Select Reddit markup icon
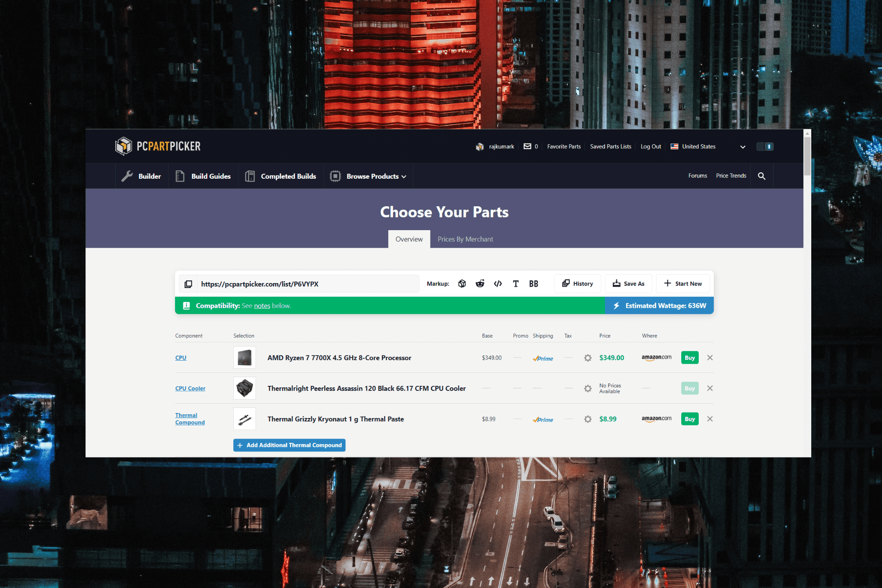Screen dimensions: 882x588 click(x=480, y=283)
